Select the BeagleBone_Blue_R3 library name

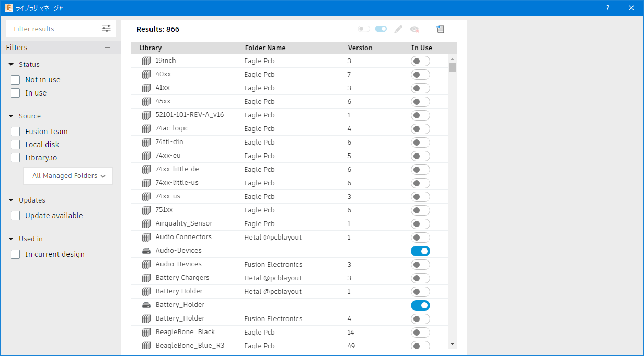[190, 346]
